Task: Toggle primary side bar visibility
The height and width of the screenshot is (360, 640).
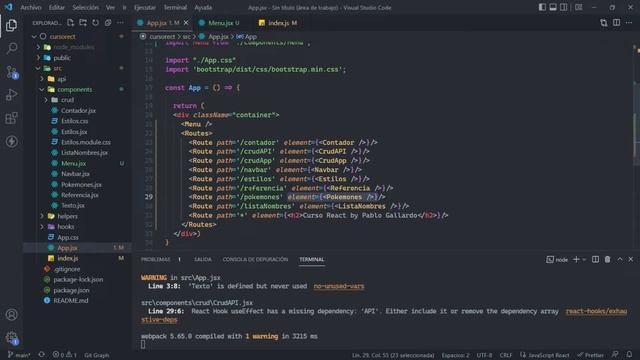Action: 542,7
